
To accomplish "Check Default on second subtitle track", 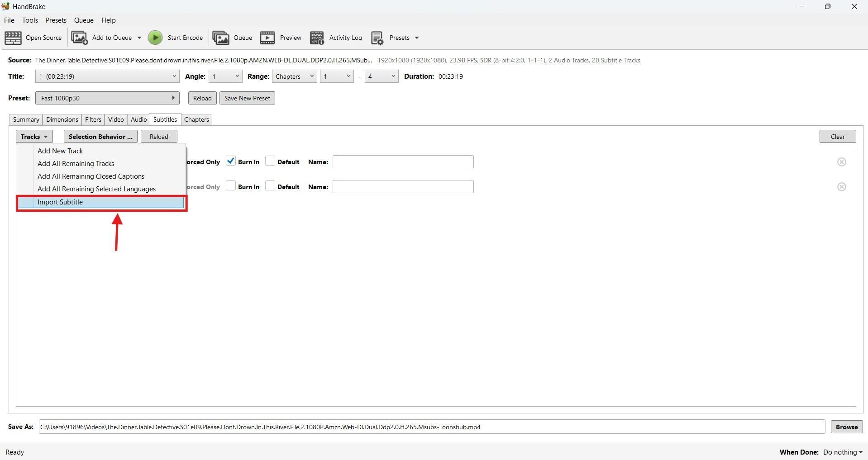I will [x=270, y=186].
